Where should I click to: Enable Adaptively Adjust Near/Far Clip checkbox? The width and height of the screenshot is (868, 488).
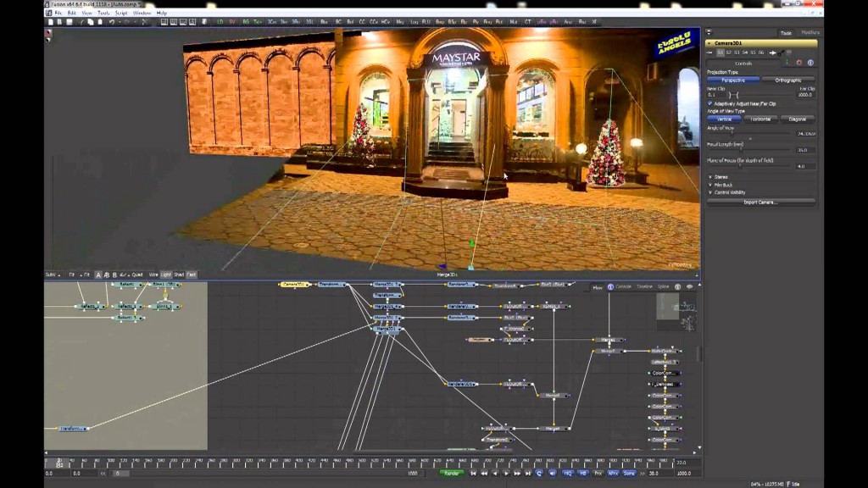[710, 103]
